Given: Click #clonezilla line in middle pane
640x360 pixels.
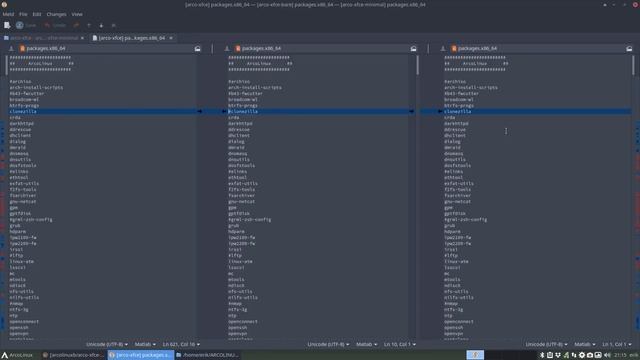Looking at the screenshot, I should pos(318,111).
